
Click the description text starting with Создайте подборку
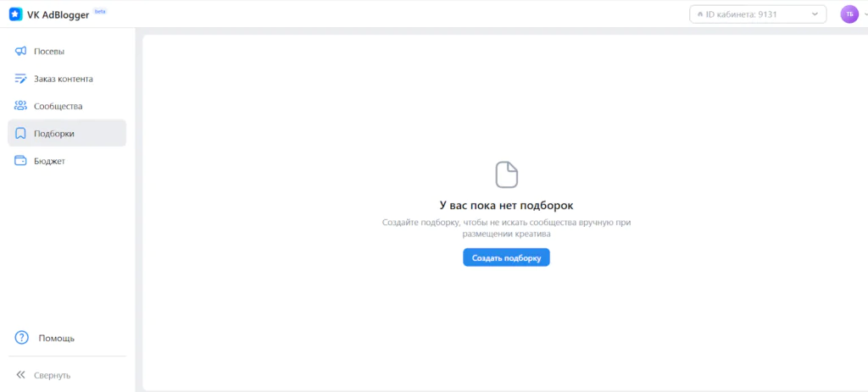tap(507, 228)
